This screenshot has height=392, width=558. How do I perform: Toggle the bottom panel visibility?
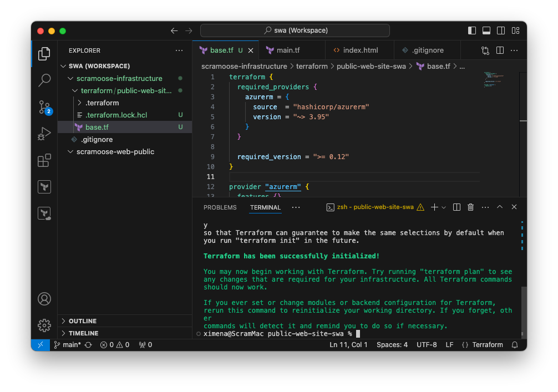pos(486,30)
